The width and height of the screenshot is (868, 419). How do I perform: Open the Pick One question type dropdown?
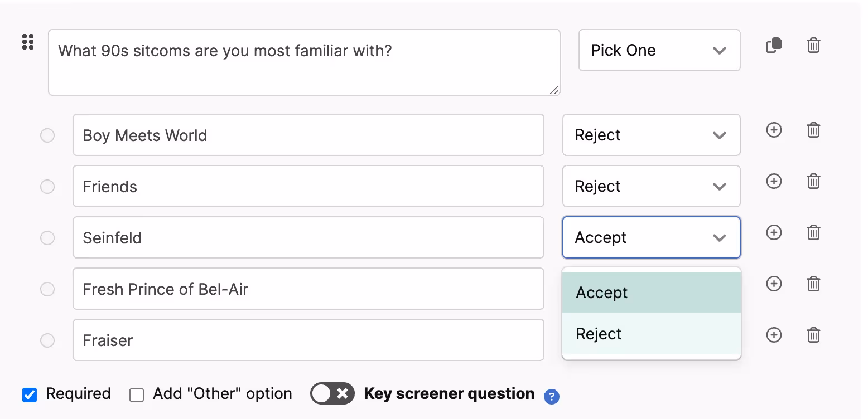point(659,50)
